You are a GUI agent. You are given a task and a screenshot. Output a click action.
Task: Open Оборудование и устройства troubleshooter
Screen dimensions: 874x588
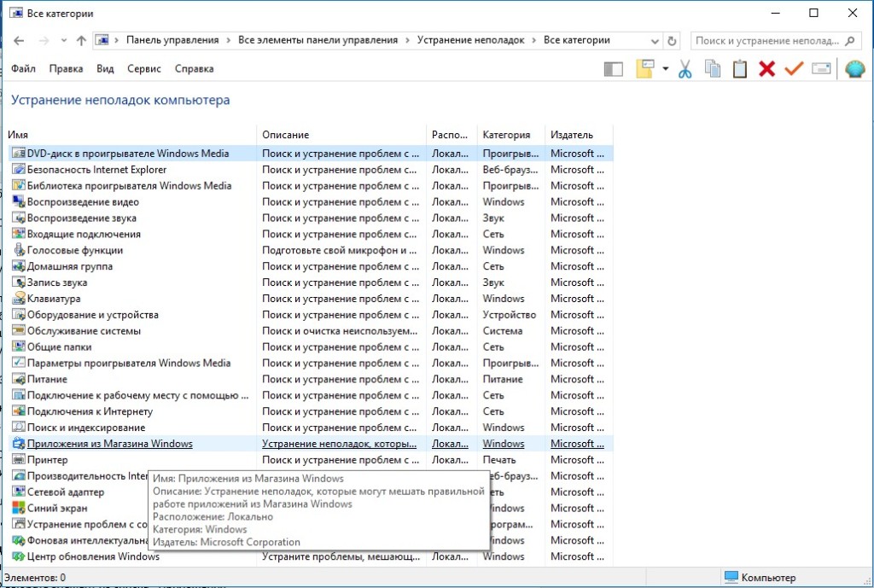coord(92,315)
